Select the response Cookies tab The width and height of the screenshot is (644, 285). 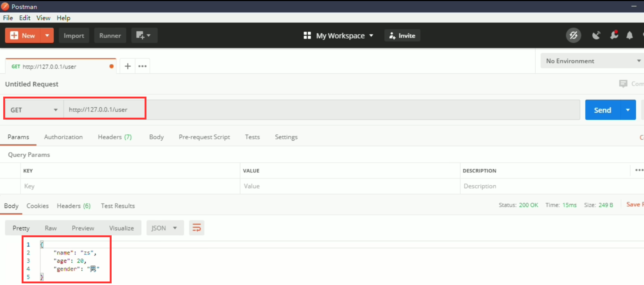point(38,206)
